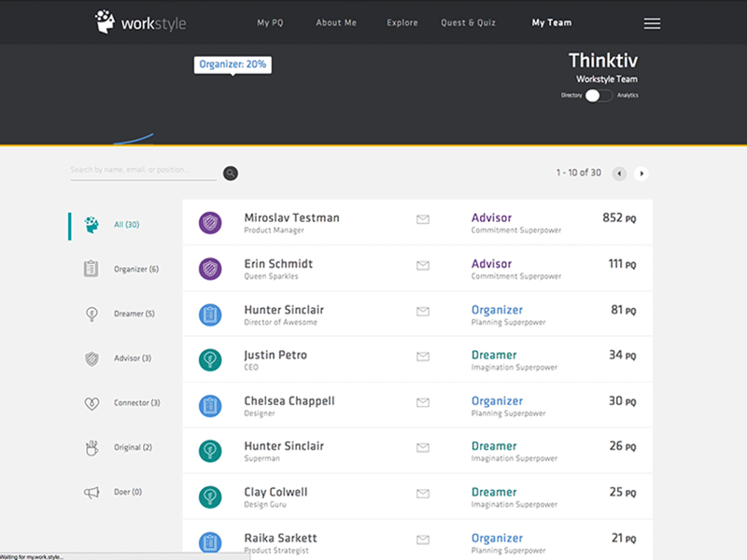Screen dimensions: 747x560
Task: Click the search magnifier icon
Action: pyautogui.click(x=230, y=173)
